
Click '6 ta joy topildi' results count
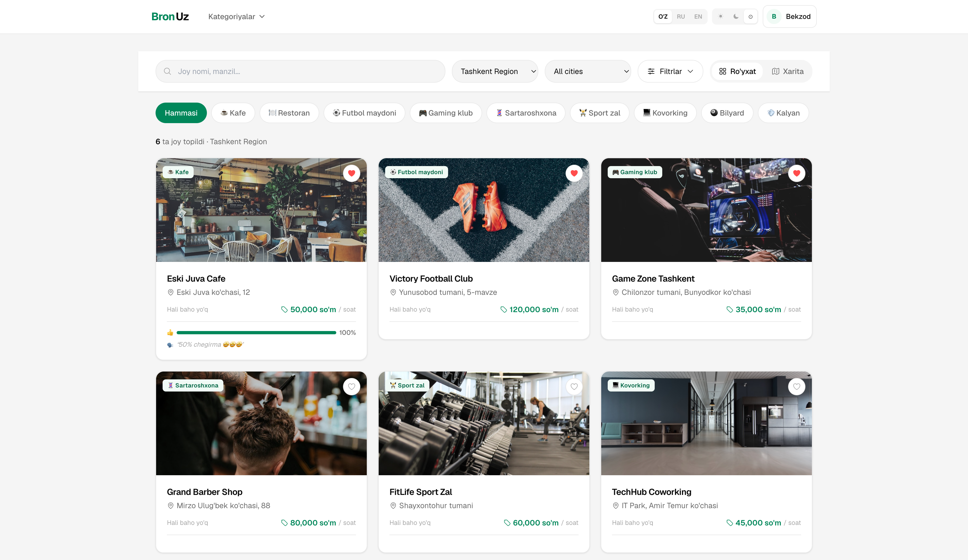tap(180, 142)
